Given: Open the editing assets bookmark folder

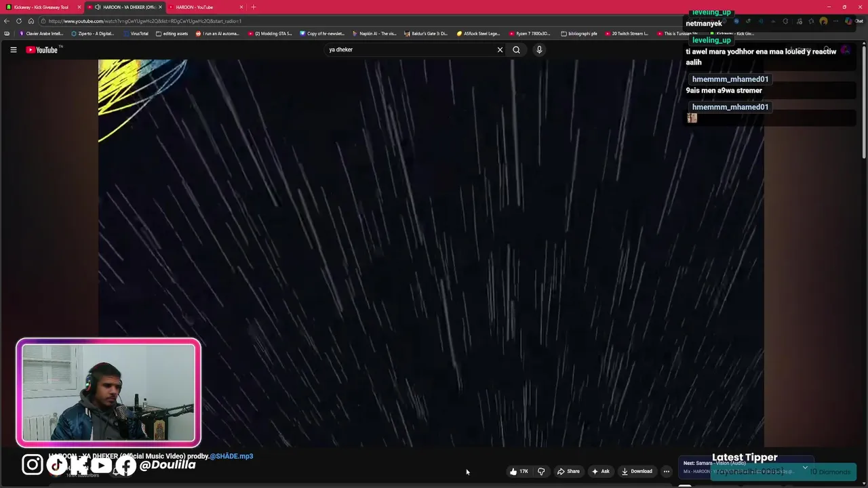Looking at the screenshot, I should point(172,33).
